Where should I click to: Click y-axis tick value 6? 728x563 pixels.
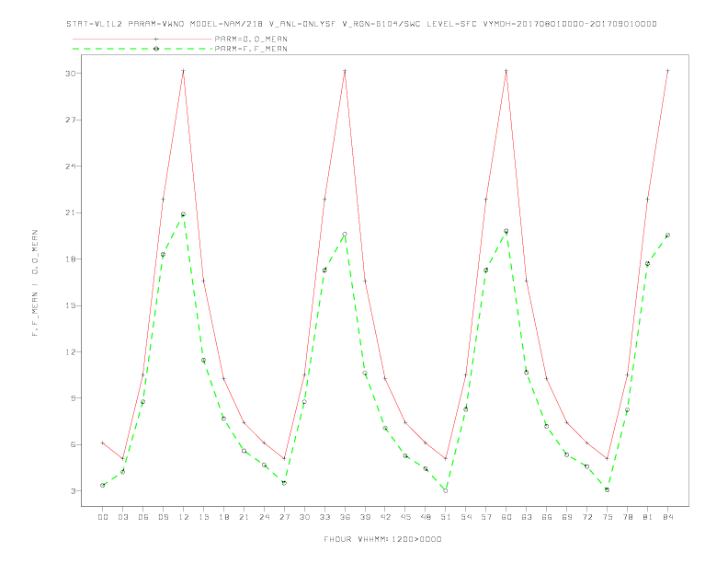coord(74,444)
